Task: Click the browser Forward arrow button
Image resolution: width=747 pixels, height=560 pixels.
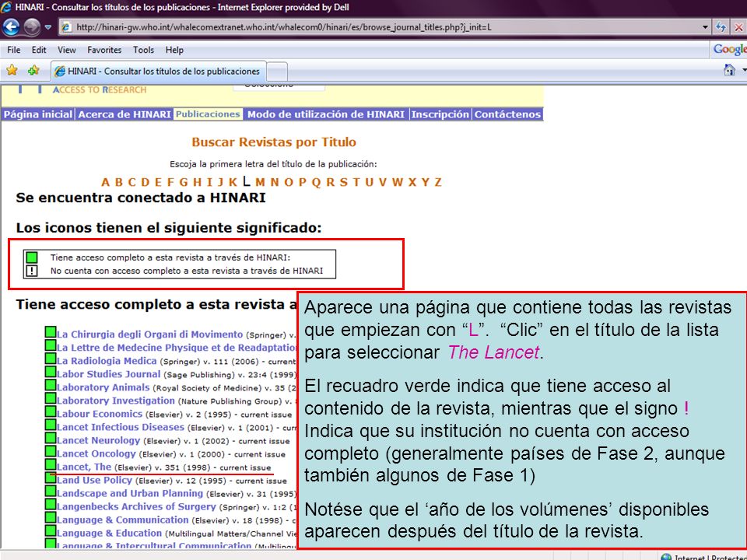Action: [x=32, y=26]
